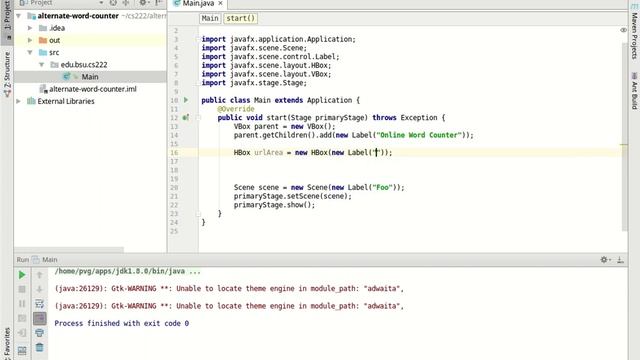Rerun Main with the green play button
The height and width of the screenshot is (360, 640).
coord(22,275)
